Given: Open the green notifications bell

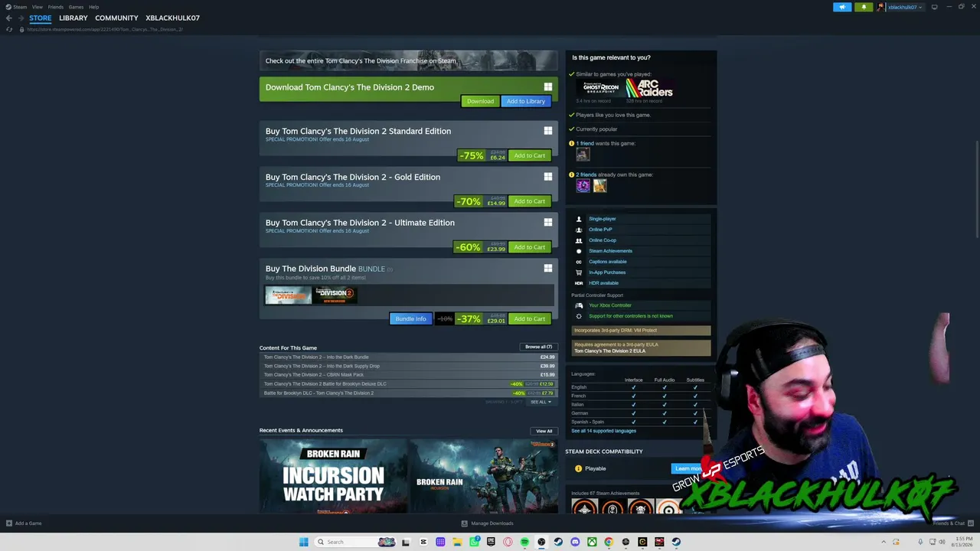Looking at the screenshot, I should click(864, 7).
